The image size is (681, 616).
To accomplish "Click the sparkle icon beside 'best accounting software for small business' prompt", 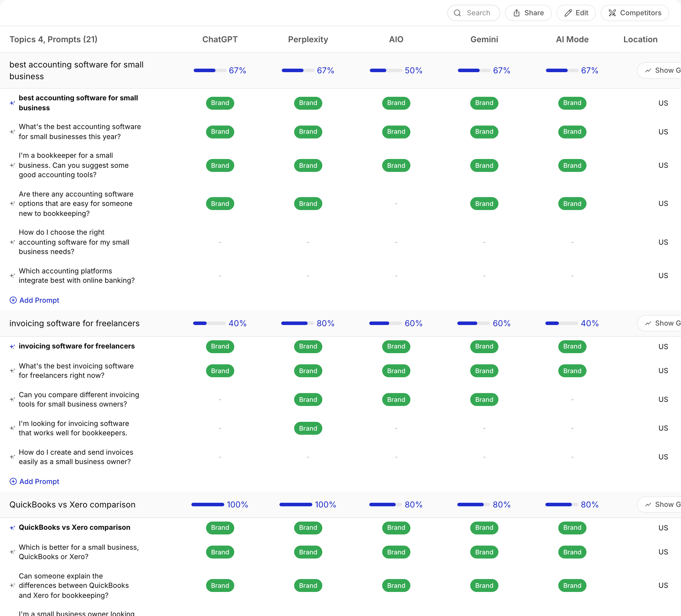I will click(x=13, y=103).
